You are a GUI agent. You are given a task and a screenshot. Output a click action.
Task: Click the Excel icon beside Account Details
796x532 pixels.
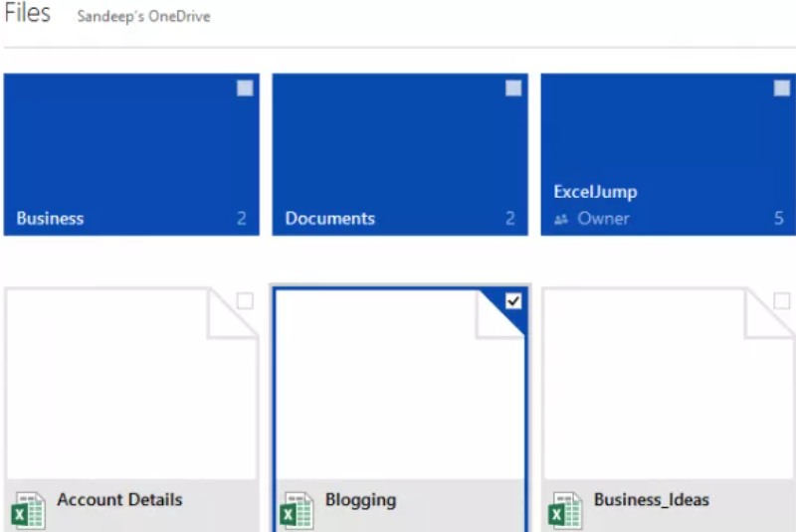click(x=28, y=510)
